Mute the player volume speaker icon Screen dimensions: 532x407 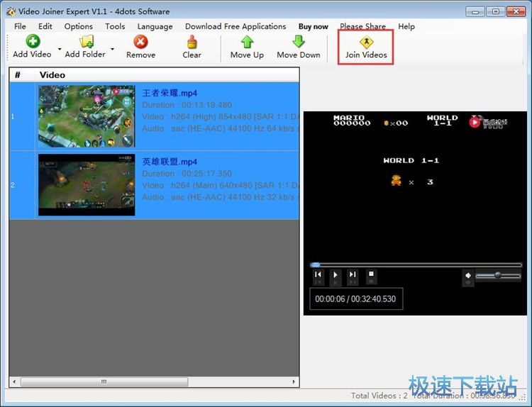click(x=468, y=277)
